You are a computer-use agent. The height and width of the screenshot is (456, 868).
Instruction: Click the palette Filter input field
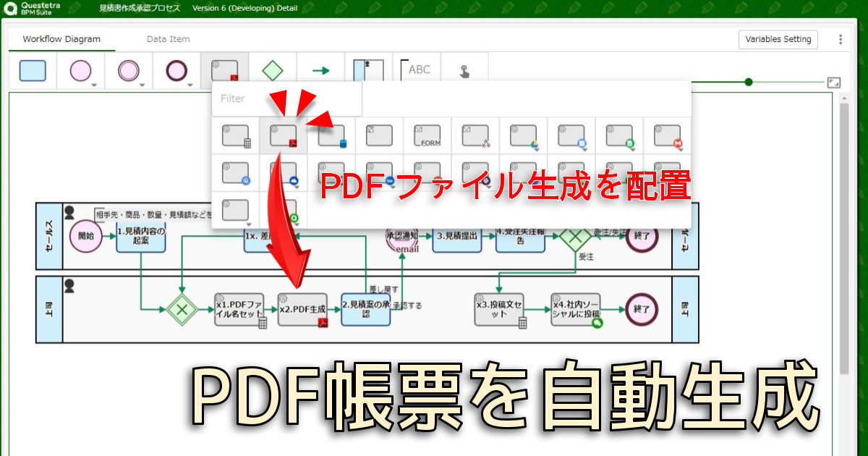(286, 98)
